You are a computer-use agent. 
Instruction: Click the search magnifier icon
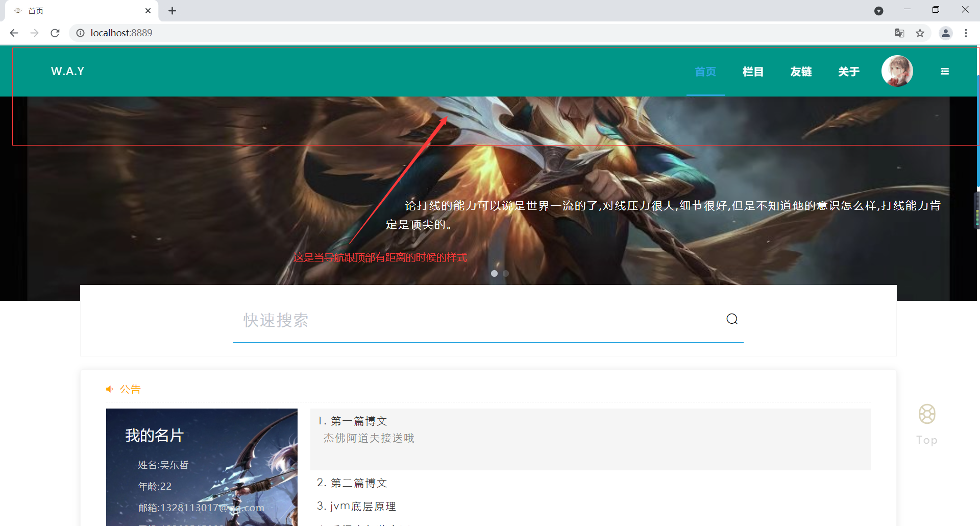[732, 318]
